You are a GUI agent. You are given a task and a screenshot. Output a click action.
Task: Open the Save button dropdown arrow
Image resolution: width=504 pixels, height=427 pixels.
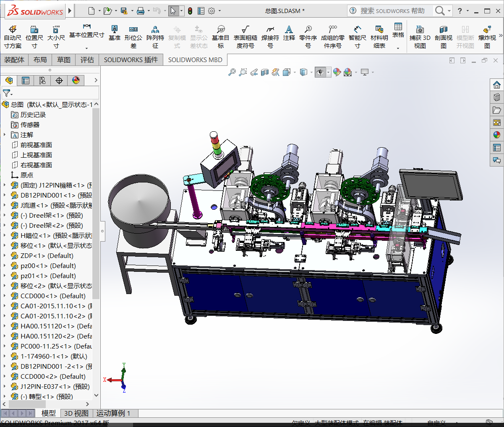pyautogui.click(x=132, y=11)
